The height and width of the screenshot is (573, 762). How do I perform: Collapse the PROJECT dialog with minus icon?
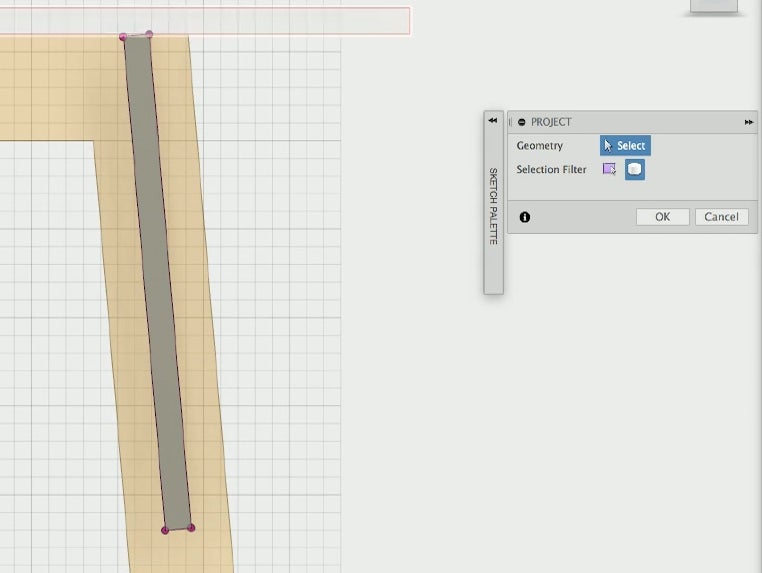(x=521, y=122)
